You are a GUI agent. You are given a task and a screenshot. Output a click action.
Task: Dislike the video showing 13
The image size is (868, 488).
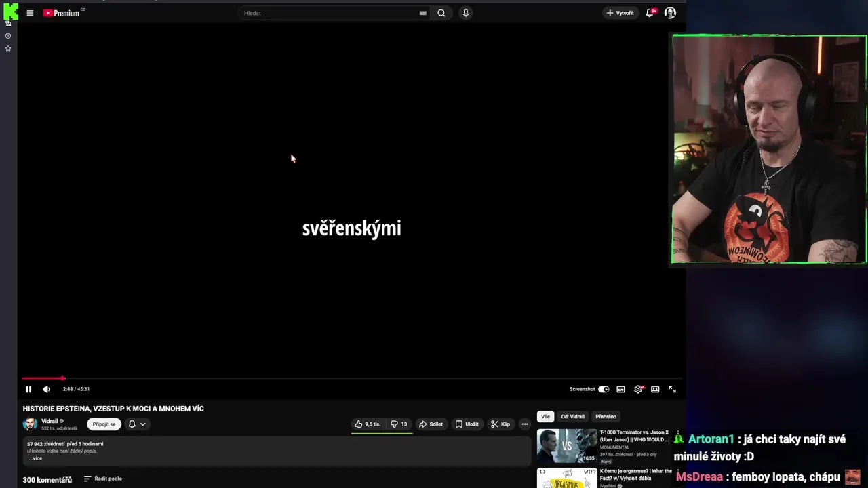(x=399, y=424)
